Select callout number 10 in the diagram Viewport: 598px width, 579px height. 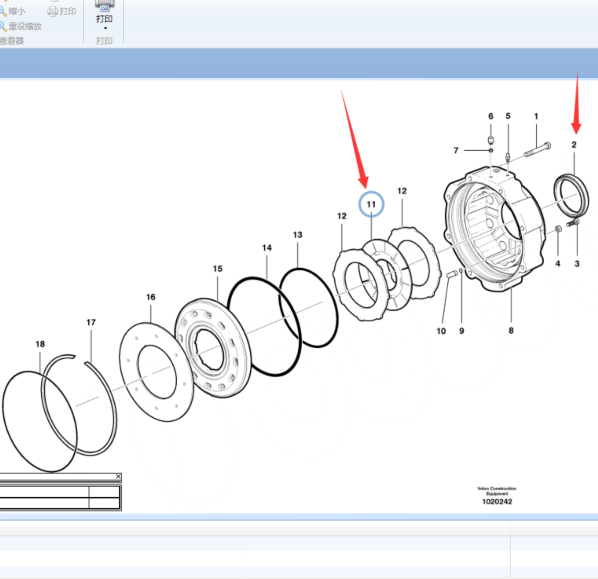pos(441,331)
